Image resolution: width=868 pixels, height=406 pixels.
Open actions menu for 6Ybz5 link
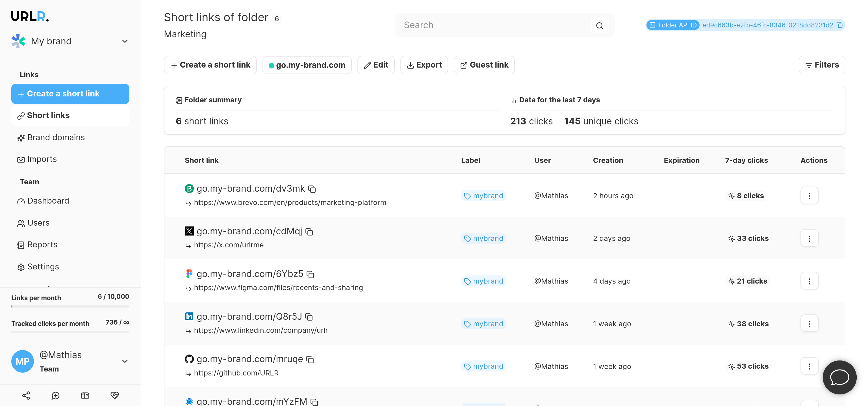[x=809, y=281]
